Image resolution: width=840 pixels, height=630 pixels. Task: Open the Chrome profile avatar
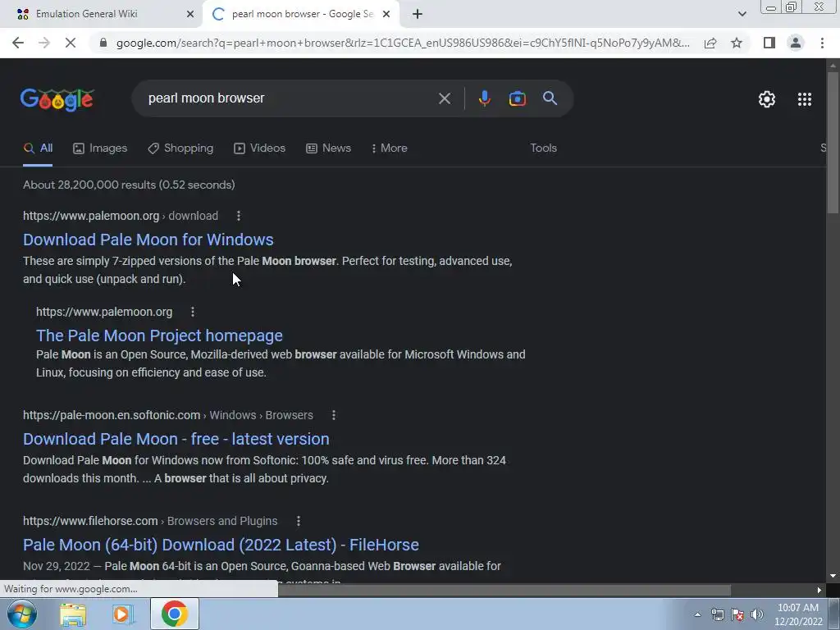(796, 43)
